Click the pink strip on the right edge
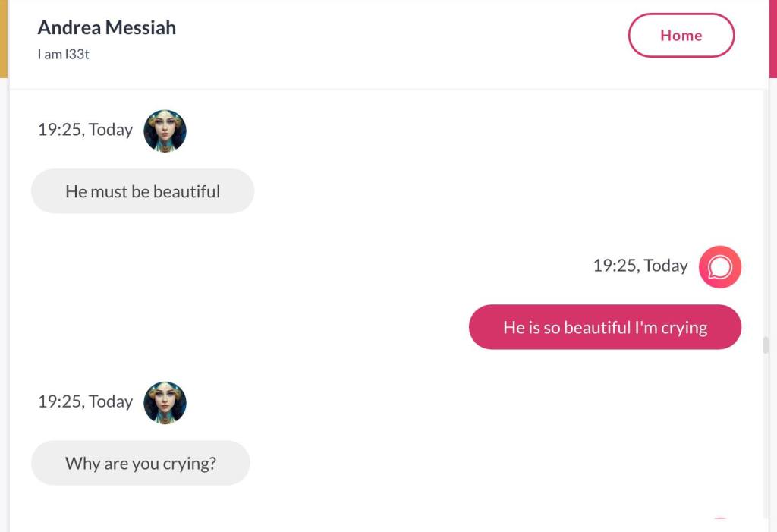 (x=773, y=38)
